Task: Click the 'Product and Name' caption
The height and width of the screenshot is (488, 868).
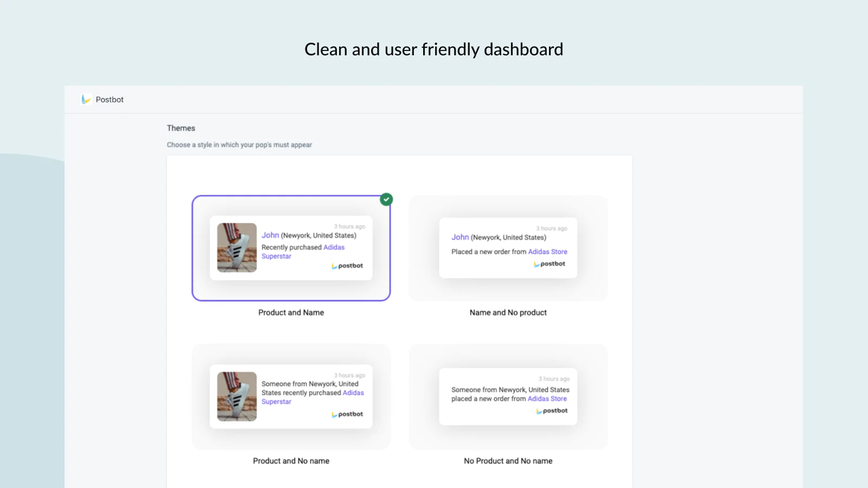Action: point(291,312)
